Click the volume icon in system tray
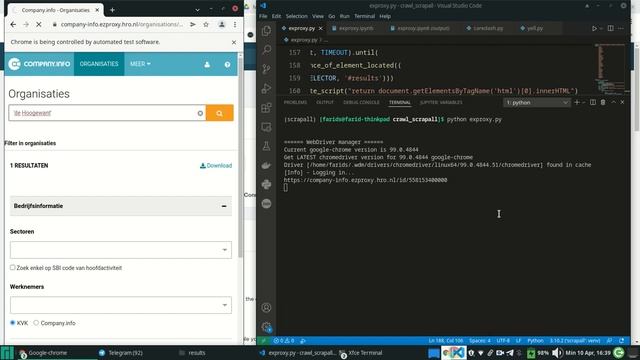640x360 pixels. [x=557, y=353]
